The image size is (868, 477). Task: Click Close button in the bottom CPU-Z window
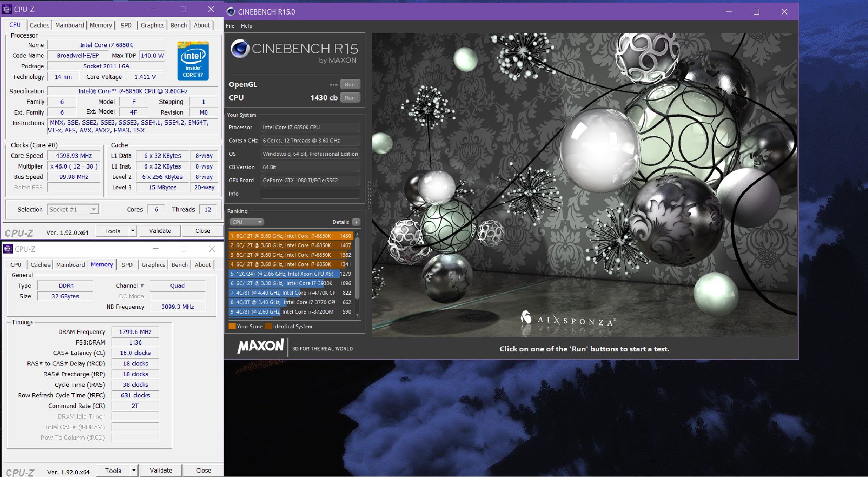pos(204,470)
